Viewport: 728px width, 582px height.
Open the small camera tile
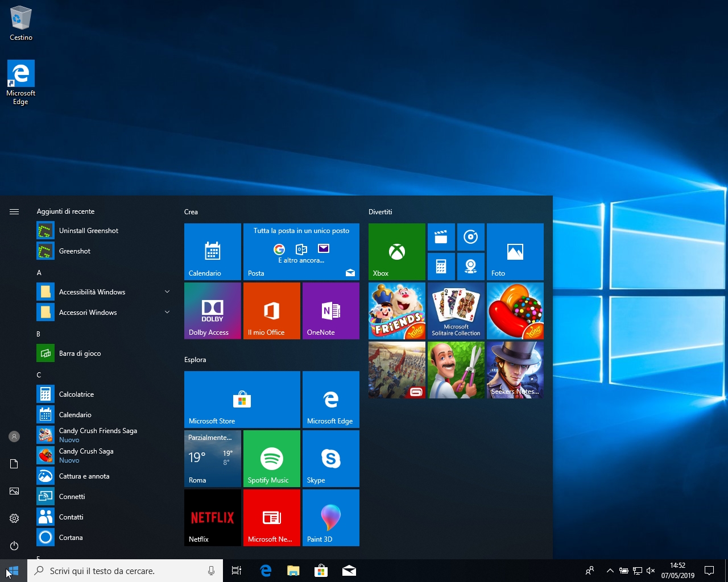coord(471,267)
